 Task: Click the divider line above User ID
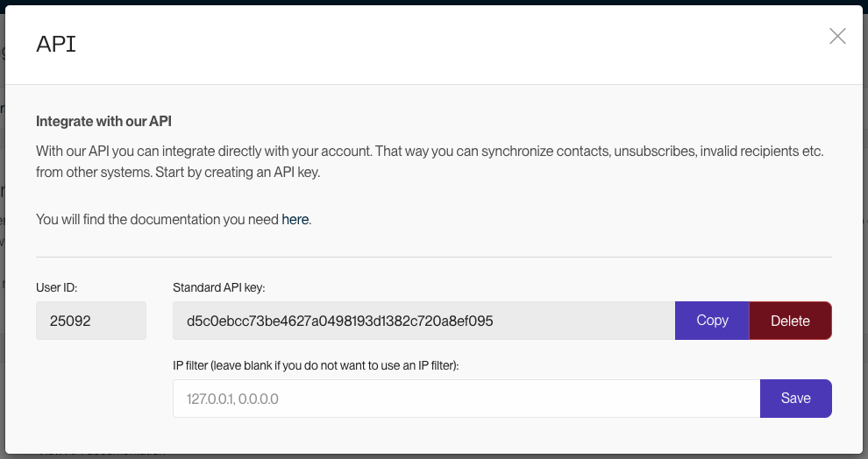click(x=434, y=258)
